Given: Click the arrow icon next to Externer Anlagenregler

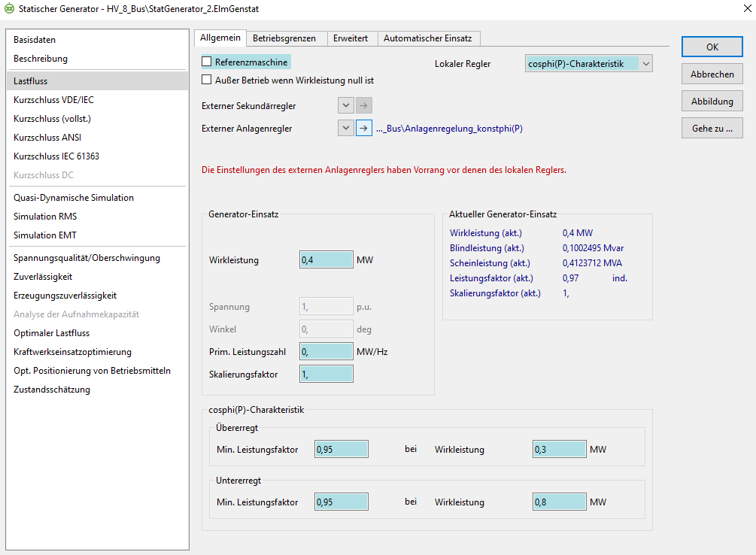Looking at the screenshot, I should [x=364, y=128].
